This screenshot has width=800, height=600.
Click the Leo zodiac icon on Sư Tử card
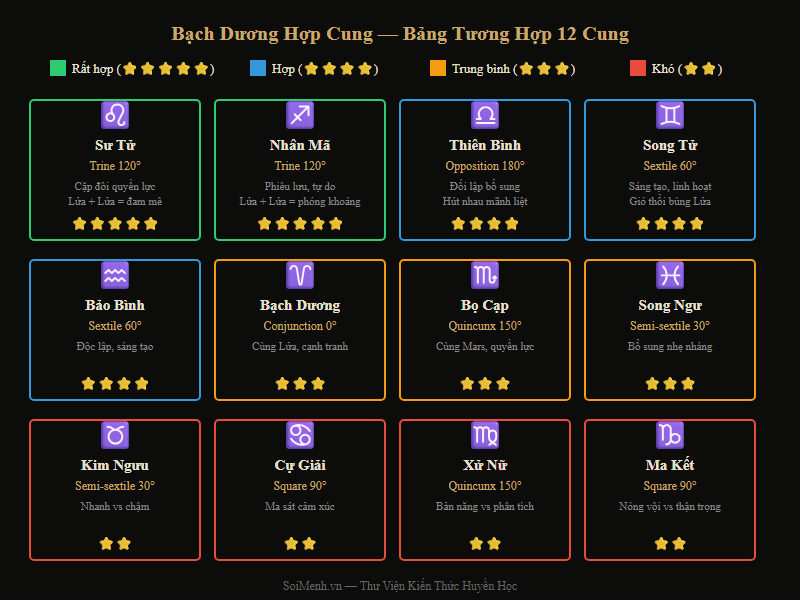[x=115, y=113]
